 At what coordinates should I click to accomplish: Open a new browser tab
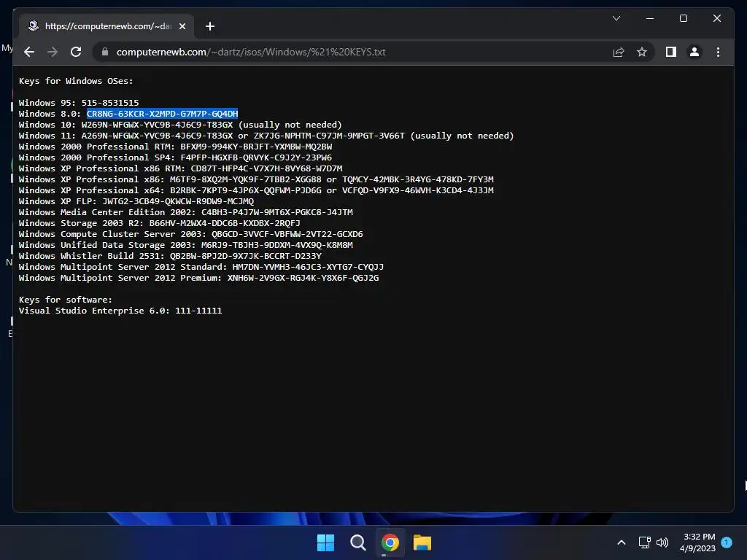click(x=209, y=26)
